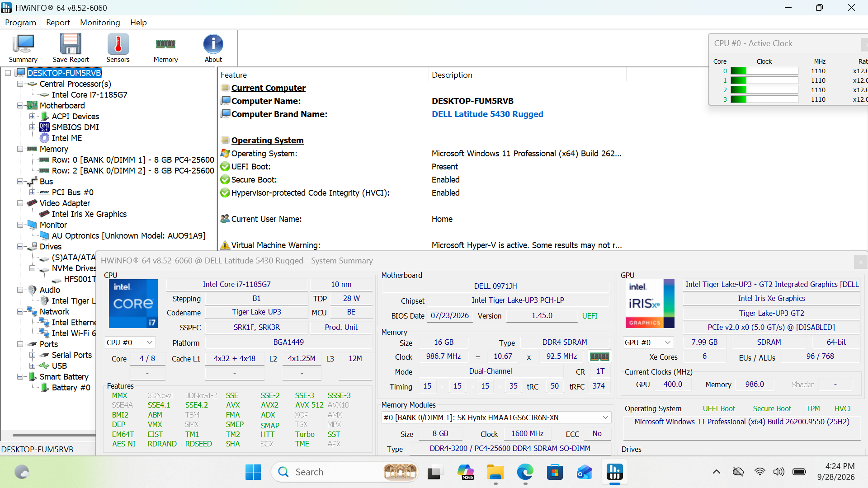This screenshot has height=488, width=868.
Task: Open the memory module selection dropdown
Action: pyautogui.click(x=496, y=418)
